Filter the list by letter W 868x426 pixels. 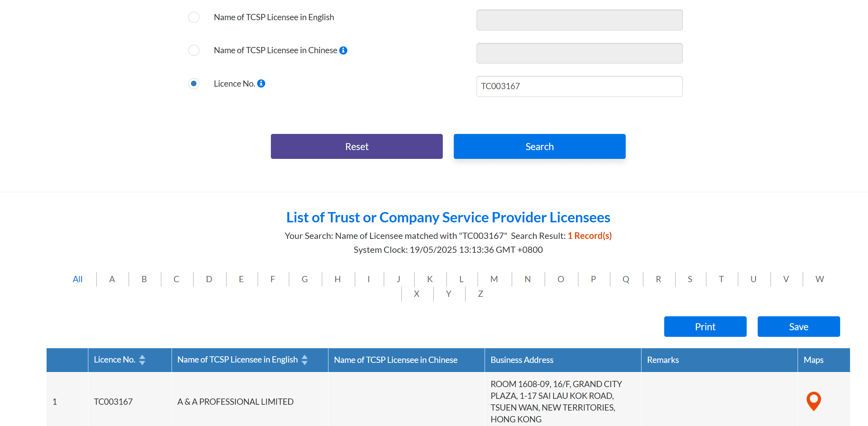pos(820,279)
